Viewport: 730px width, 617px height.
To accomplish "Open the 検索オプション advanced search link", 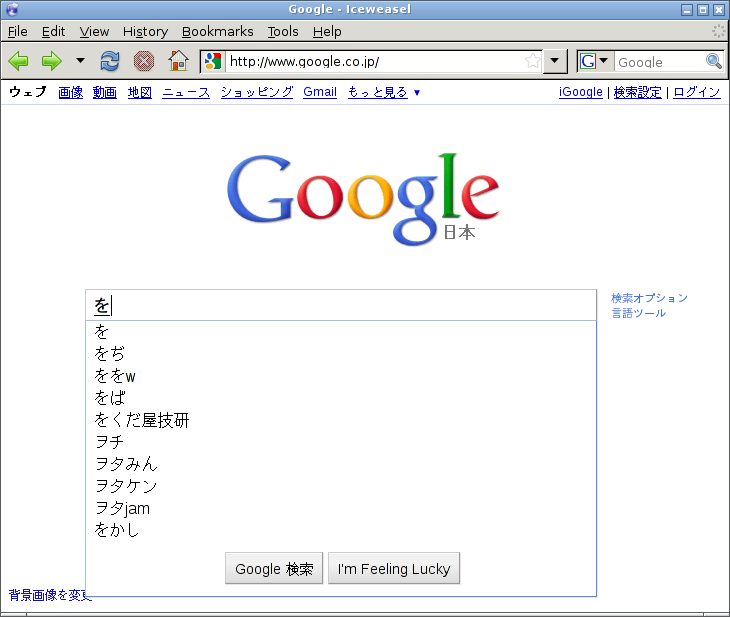I will pos(649,298).
